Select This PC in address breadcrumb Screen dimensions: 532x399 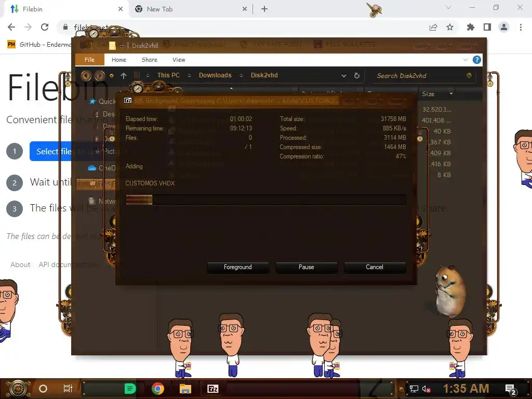(x=168, y=75)
